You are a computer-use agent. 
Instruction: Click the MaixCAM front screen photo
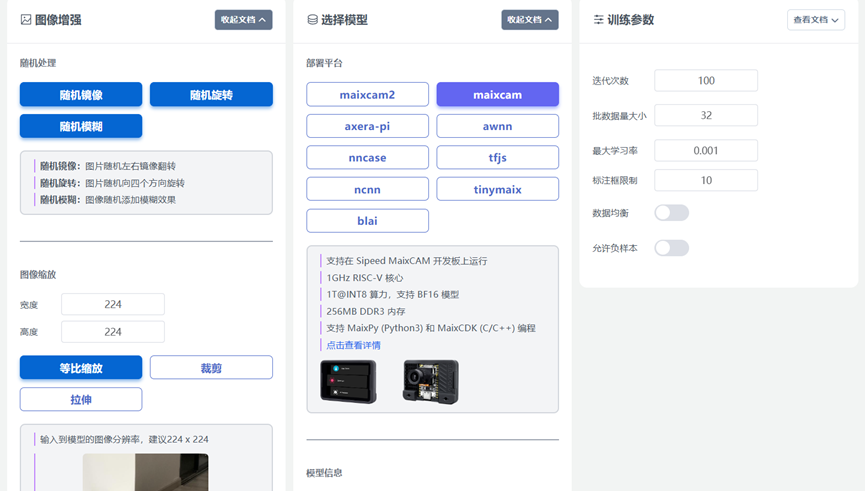coord(348,381)
